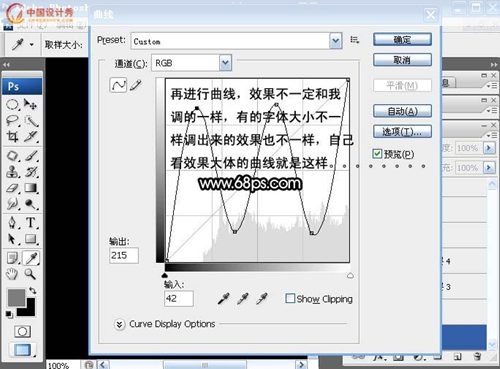Viewport: 500px width, 369px height.
Task: Click the 取消 cancel button
Action: [402, 60]
